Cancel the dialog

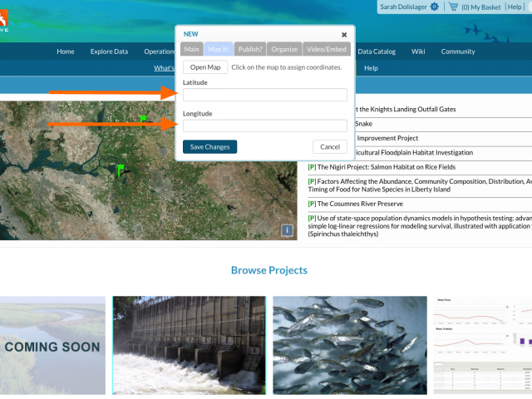[x=330, y=147]
